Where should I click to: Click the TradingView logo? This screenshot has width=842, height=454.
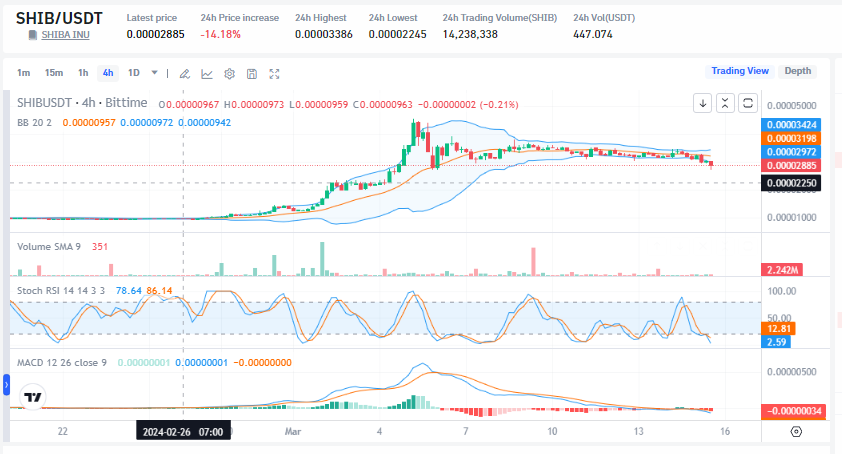pos(33,397)
